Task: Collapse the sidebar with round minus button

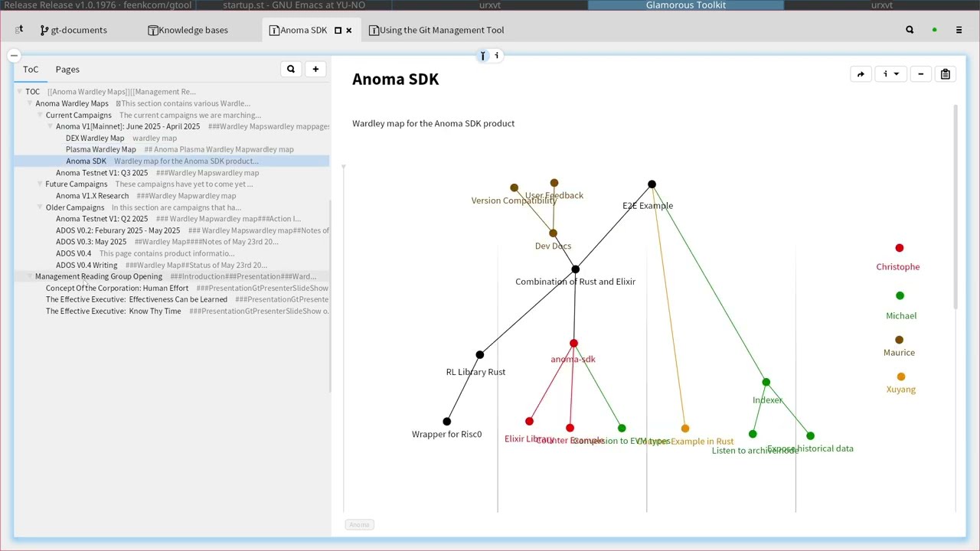Action: 14,56
